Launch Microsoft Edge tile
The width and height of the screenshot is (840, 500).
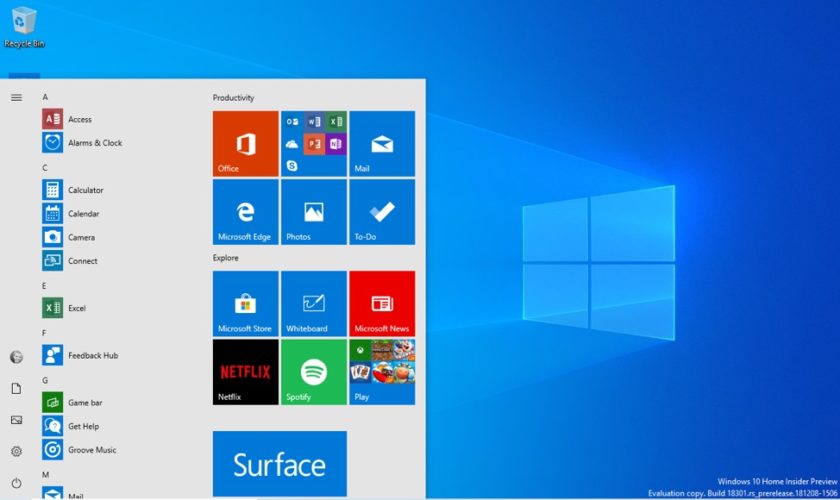click(x=245, y=212)
